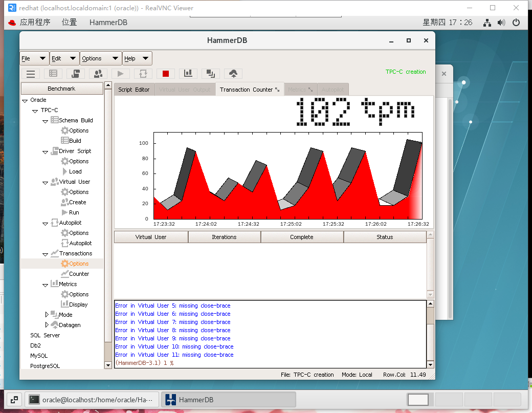This screenshot has height=413, width=532.
Task: Select Db2 in the benchmark tree
Action: (x=36, y=345)
